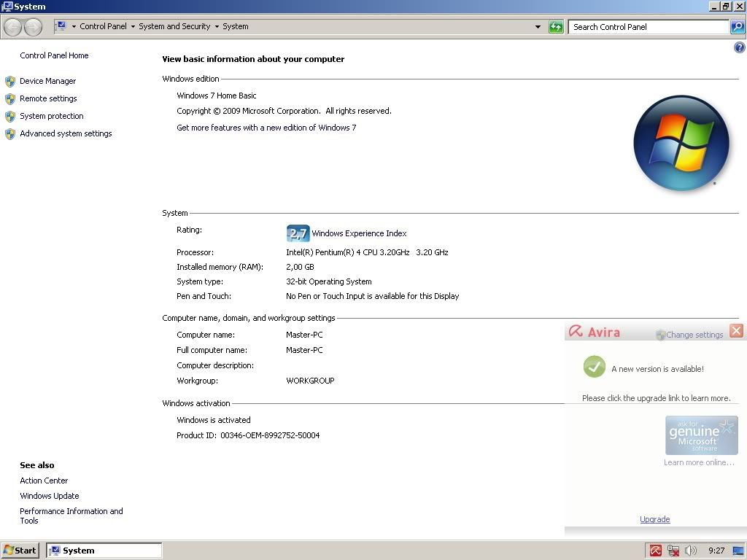Expand the dropdown after System and Security

(x=217, y=27)
